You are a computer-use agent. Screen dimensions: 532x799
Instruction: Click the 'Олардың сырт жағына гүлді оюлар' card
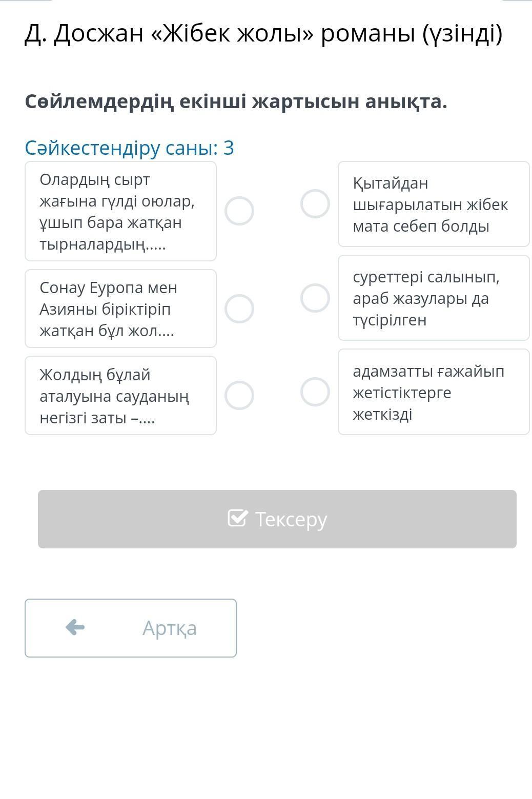120,211
